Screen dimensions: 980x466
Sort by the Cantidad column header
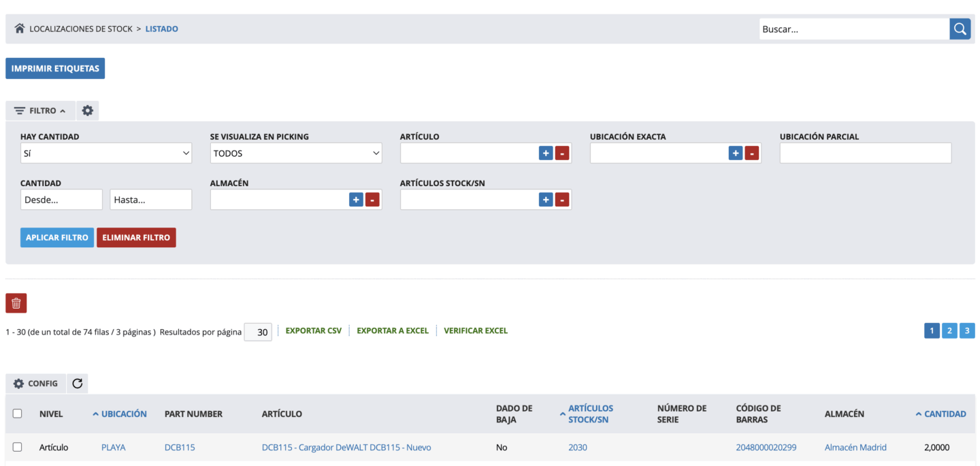[x=945, y=414]
